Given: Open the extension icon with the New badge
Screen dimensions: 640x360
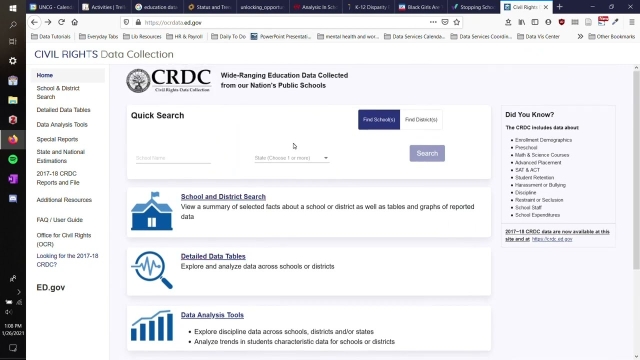Looking at the screenshot, I should [x=602, y=22].
